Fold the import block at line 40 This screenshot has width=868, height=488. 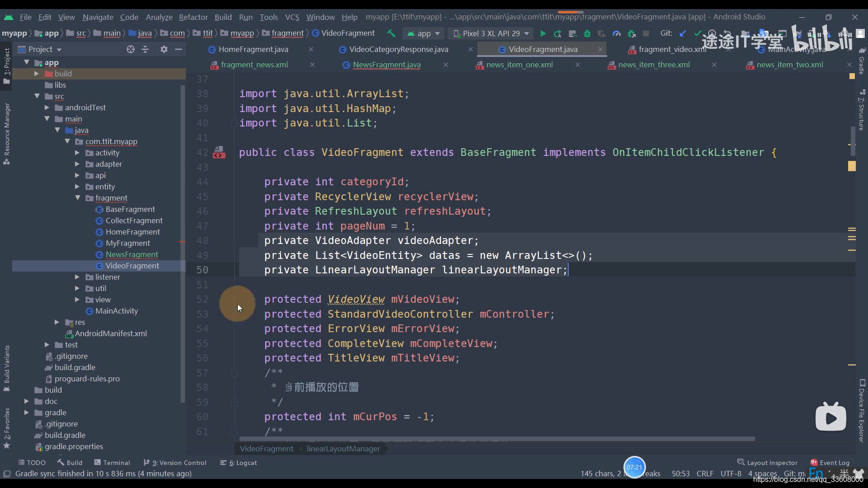tap(234, 123)
